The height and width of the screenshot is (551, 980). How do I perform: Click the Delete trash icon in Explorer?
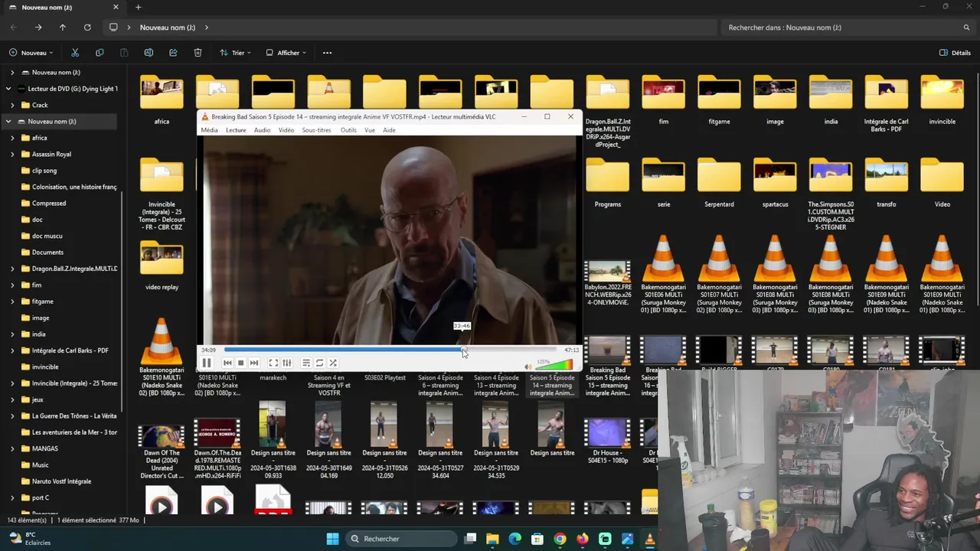[x=198, y=53]
